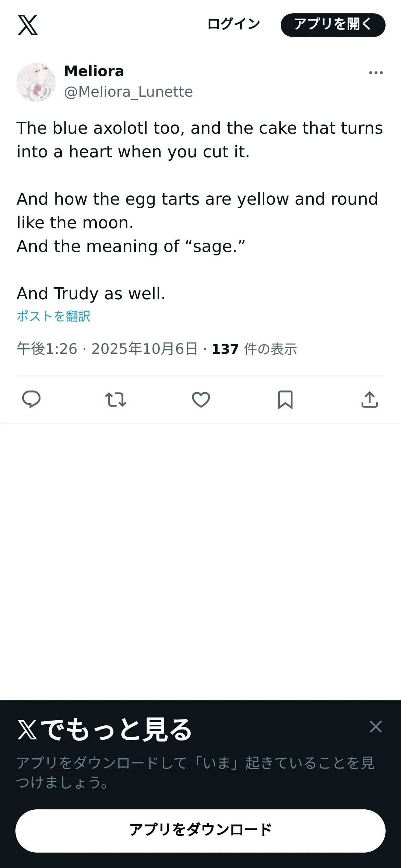Click the ポストを翻訳 translate link

tap(53, 316)
